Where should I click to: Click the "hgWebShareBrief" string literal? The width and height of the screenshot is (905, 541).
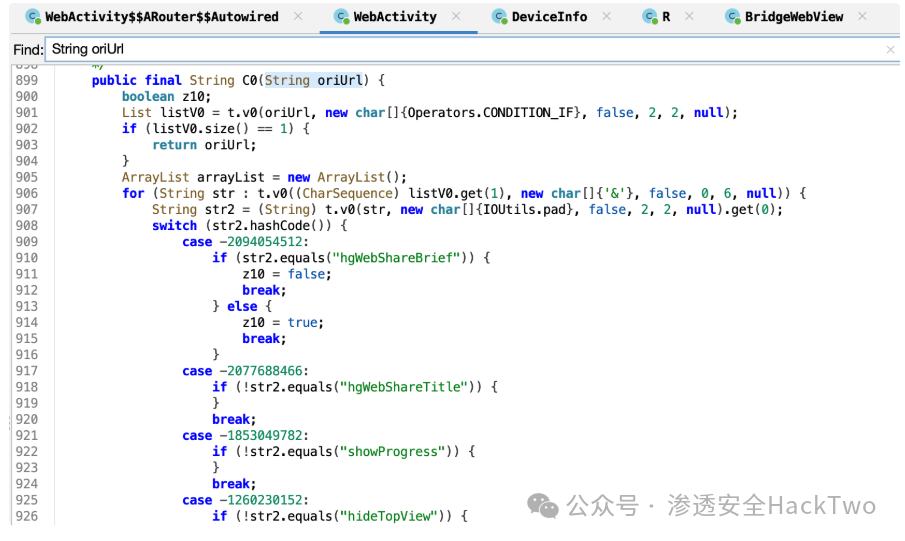click(396, 258)
